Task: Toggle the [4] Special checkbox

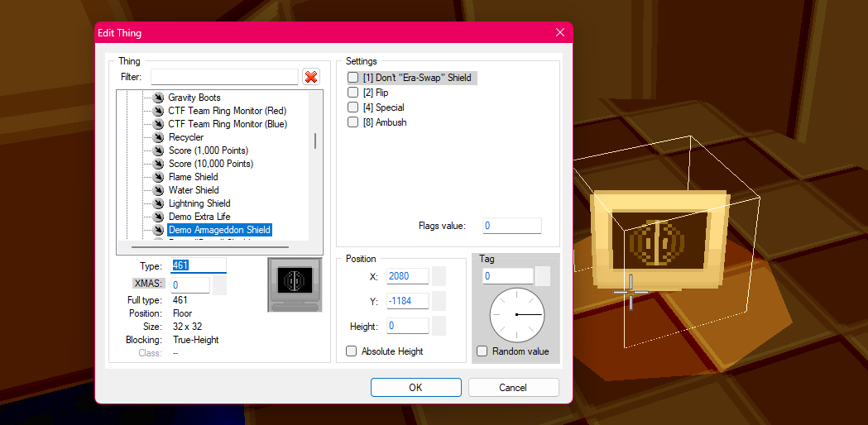Action: pyautogui.click(x=352, y=107)
